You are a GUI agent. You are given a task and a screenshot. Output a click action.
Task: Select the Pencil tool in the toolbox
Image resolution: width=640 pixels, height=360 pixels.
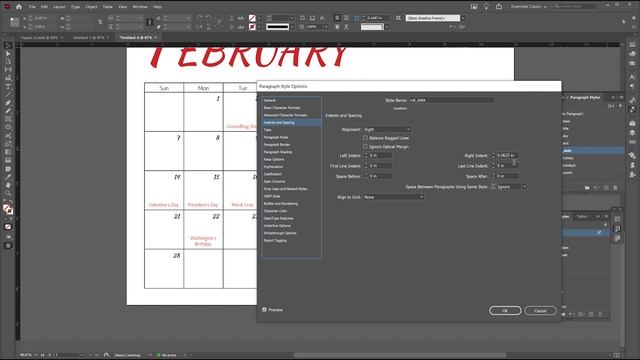(x=8, y=111)
